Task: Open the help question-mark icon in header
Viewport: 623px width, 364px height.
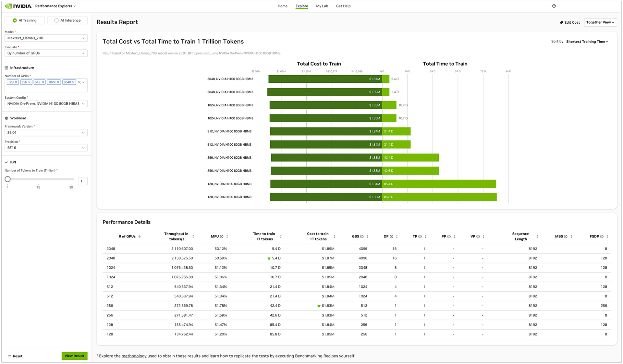Action: click(x=554, y=6)
